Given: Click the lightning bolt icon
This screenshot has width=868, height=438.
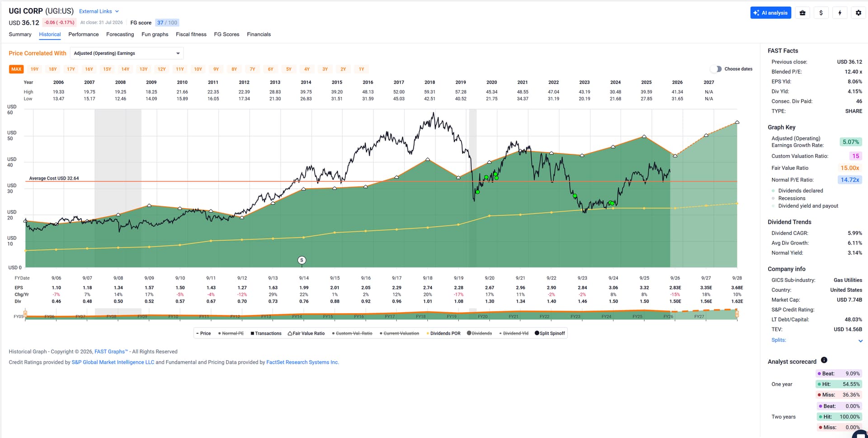Looking at the screenshot, I should 840,13.
